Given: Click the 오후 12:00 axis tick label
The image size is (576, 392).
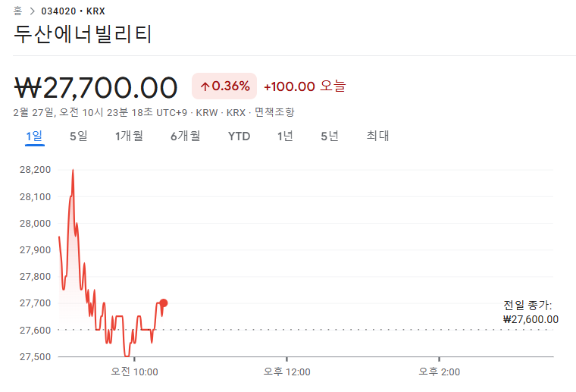Looking at the screenshot, I should pyautogui.click(x=287, y=372).
